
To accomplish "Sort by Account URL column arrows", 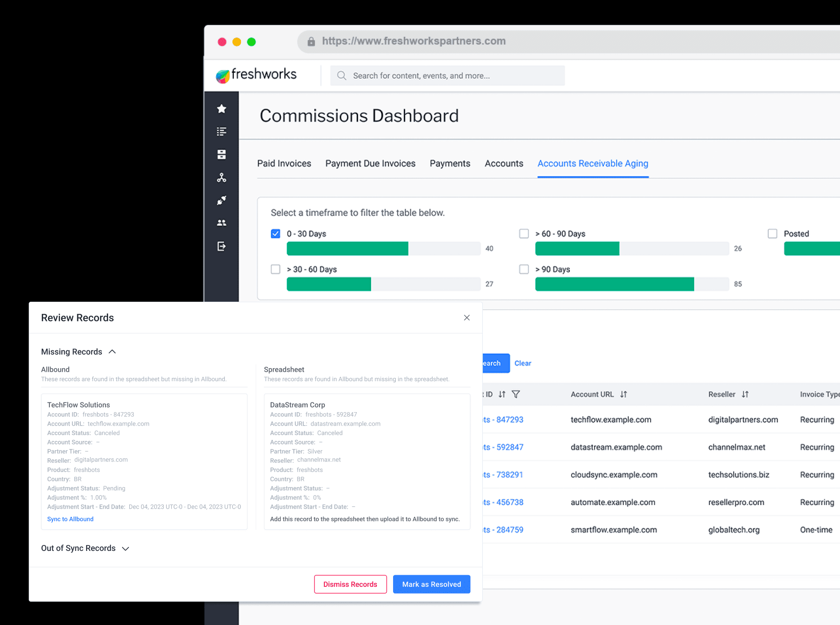I will point(623,394).
